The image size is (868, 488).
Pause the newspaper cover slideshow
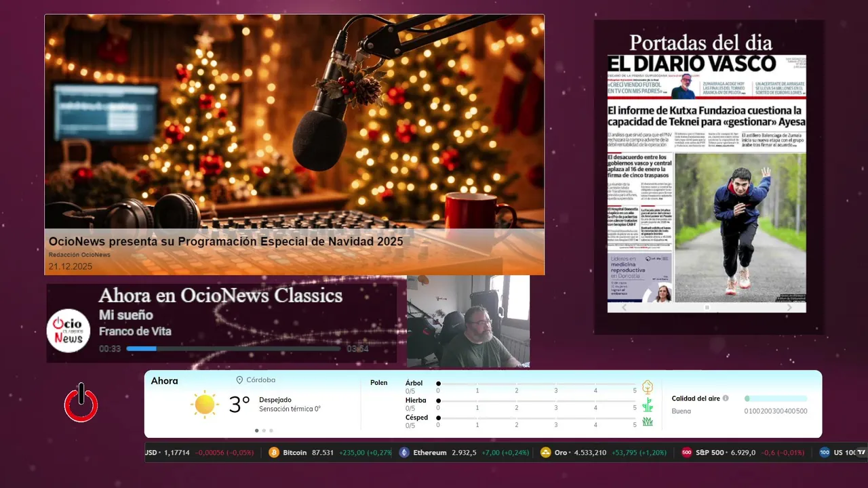coord(707,308)
